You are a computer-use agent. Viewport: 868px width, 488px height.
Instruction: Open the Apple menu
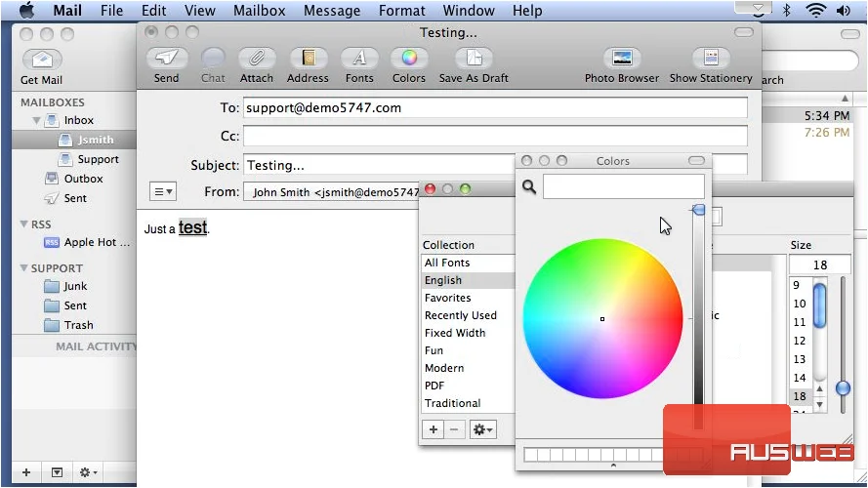(x=27, y=10)
